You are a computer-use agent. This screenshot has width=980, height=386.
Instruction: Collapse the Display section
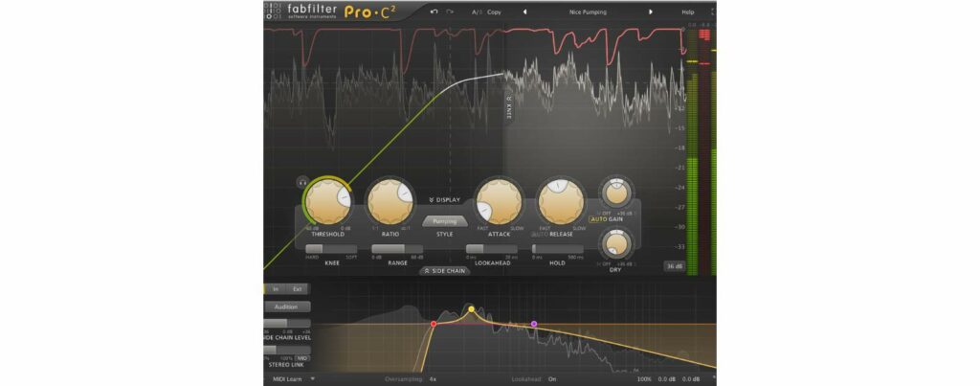[445, 200]
